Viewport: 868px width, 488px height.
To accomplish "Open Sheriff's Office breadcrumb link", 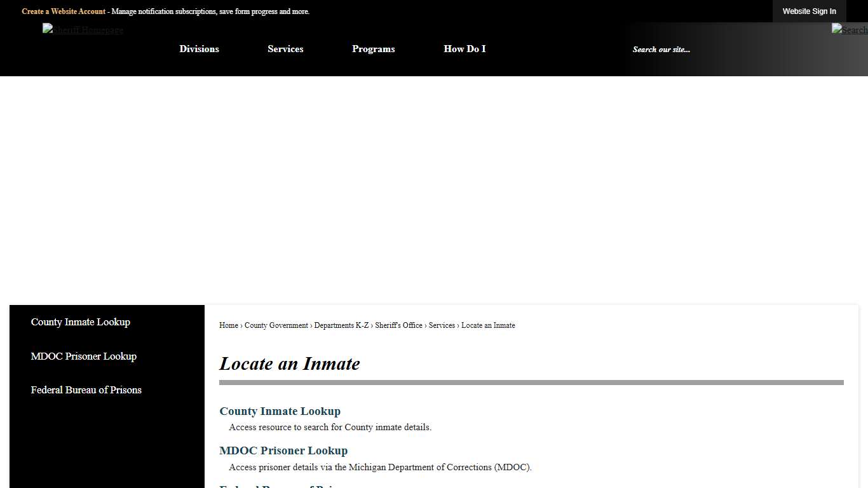I will (398, 325).
